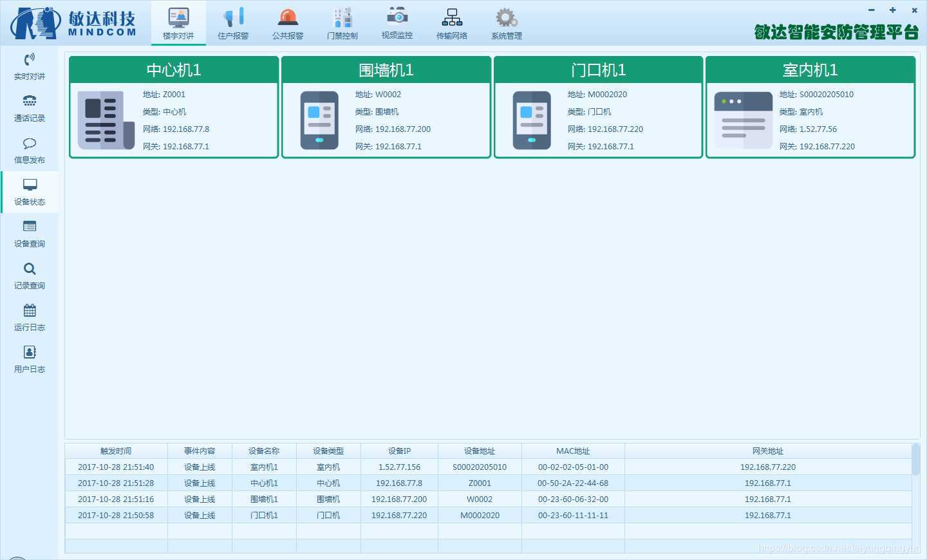Open the 公共报警 alarm module
This screenshot has width=927, height=560.
tap(288, 23)
